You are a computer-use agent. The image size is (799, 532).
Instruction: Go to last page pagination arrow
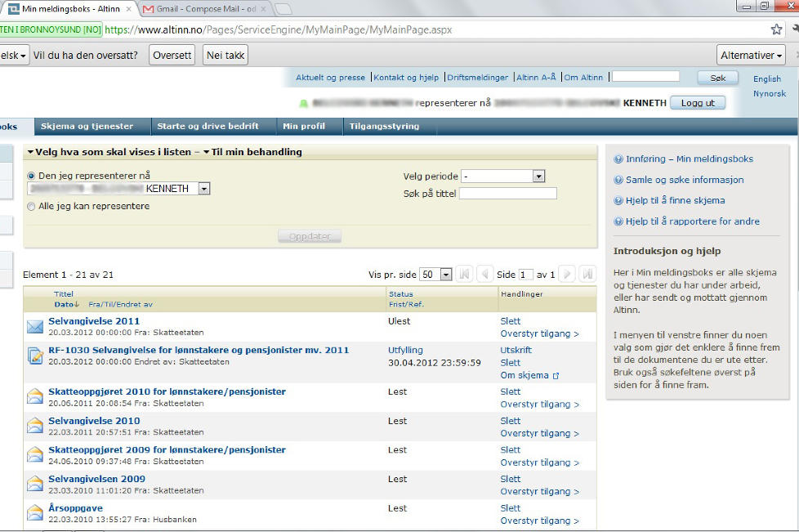pyautogui.click(x=587, y=274)
